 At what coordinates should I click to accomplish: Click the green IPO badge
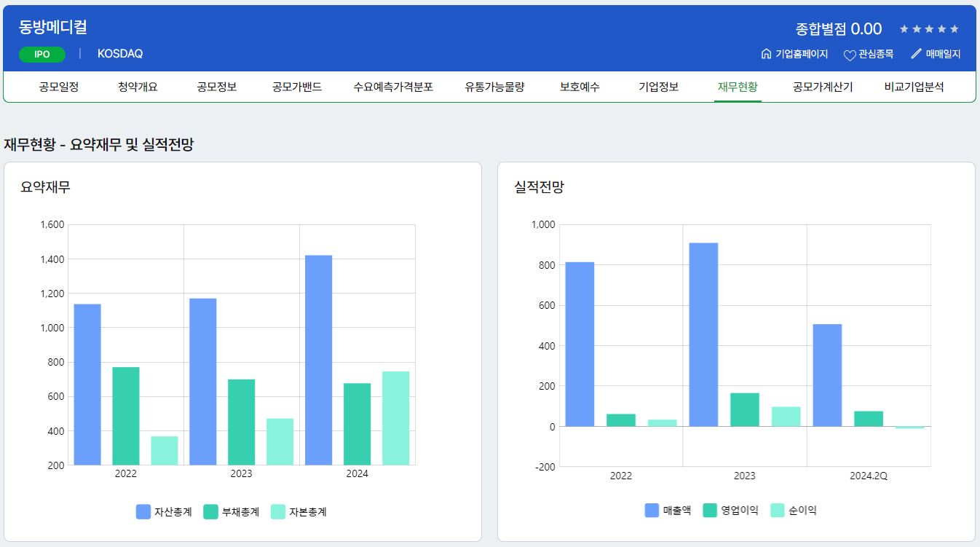(x=42, y=55)
